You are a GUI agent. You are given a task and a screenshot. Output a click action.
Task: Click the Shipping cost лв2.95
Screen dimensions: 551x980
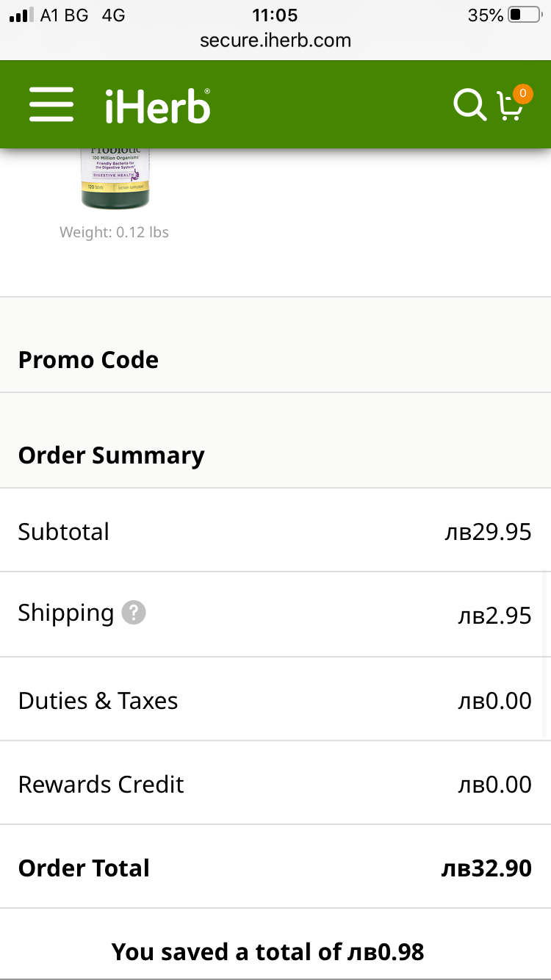click(x=494, y=616)
